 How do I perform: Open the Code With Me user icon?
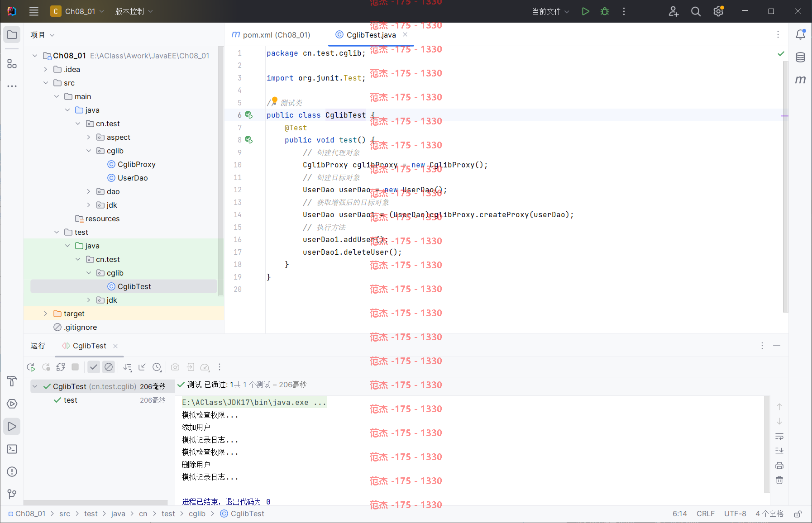click(x=673, y=11)
